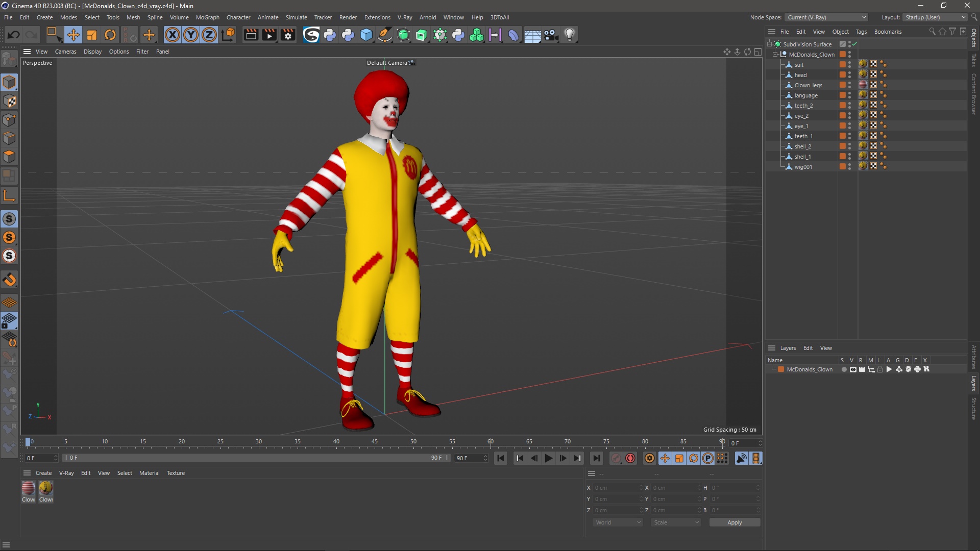This screenshot has width=980, height=551.
Task: Click the Floor grid icon in toolbar
Action: coord(532,35)
